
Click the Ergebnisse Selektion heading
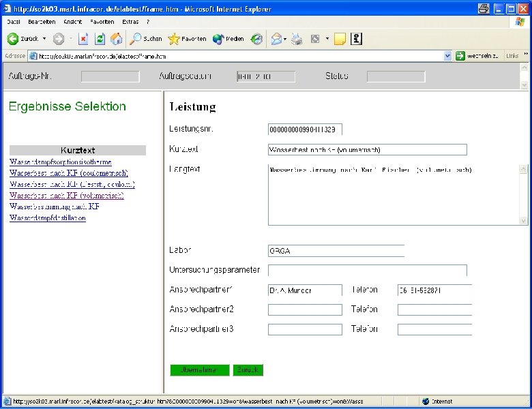click(x=67, y=106)
